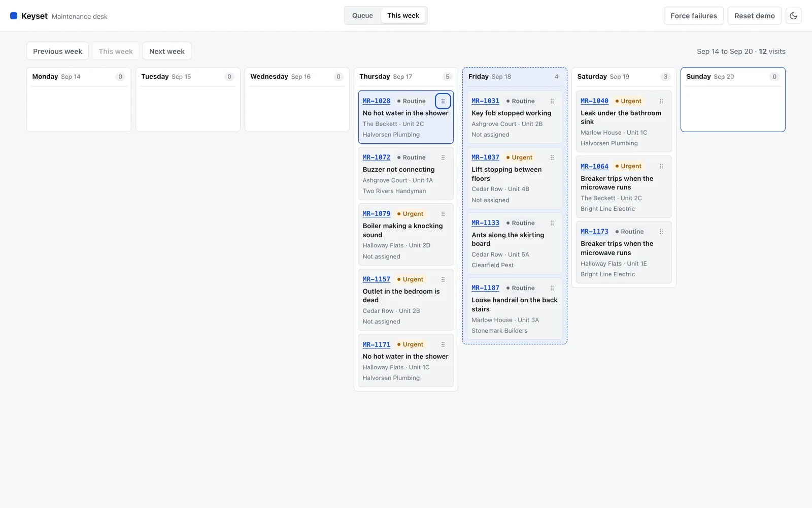
Task: Open ticket link MR-1157
Action: [x=376, y=279]
